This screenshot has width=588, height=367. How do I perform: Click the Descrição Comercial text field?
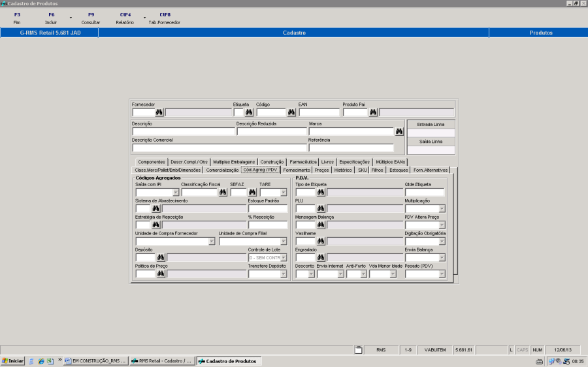point(218,148)
